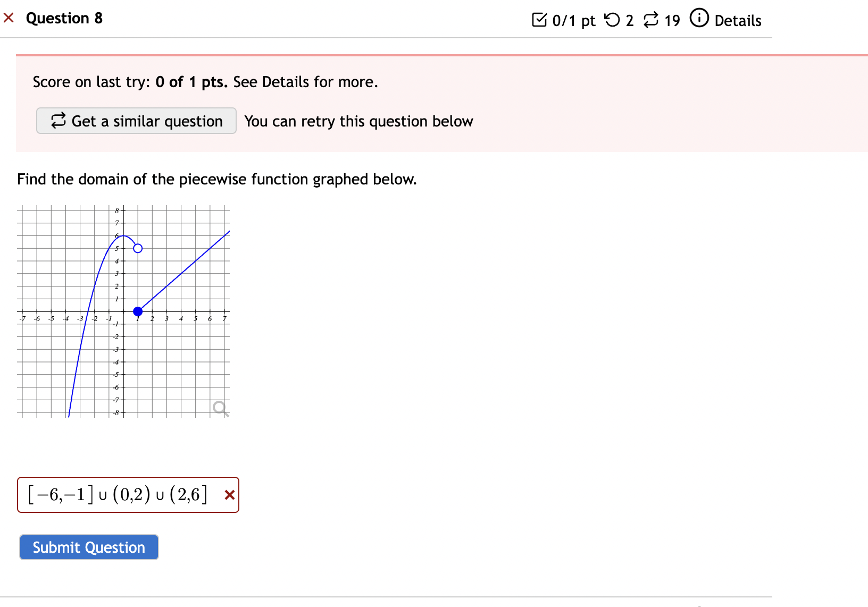Viewport: 868px width, 607px height.
Task: Open the Details view for Question 8
Action: [739, 21]
